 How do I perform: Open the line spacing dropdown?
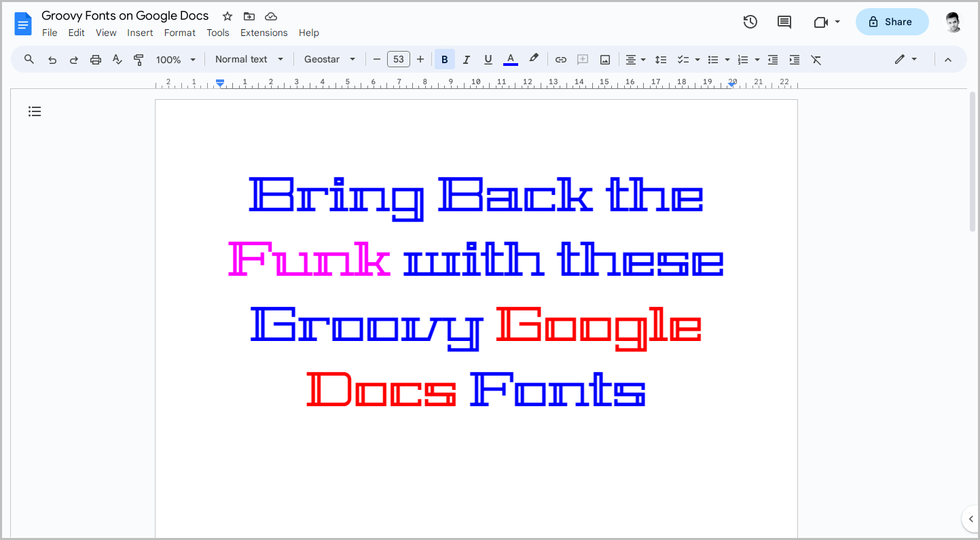click(661, 59)
